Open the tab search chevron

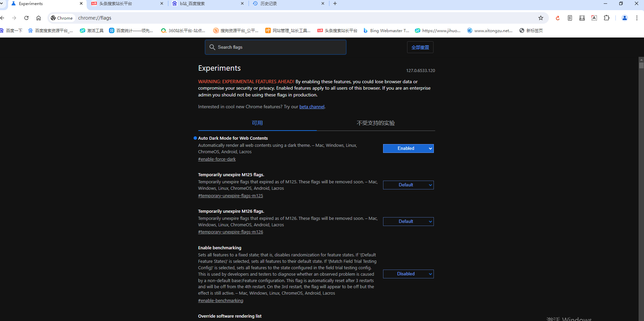point(2,3)
